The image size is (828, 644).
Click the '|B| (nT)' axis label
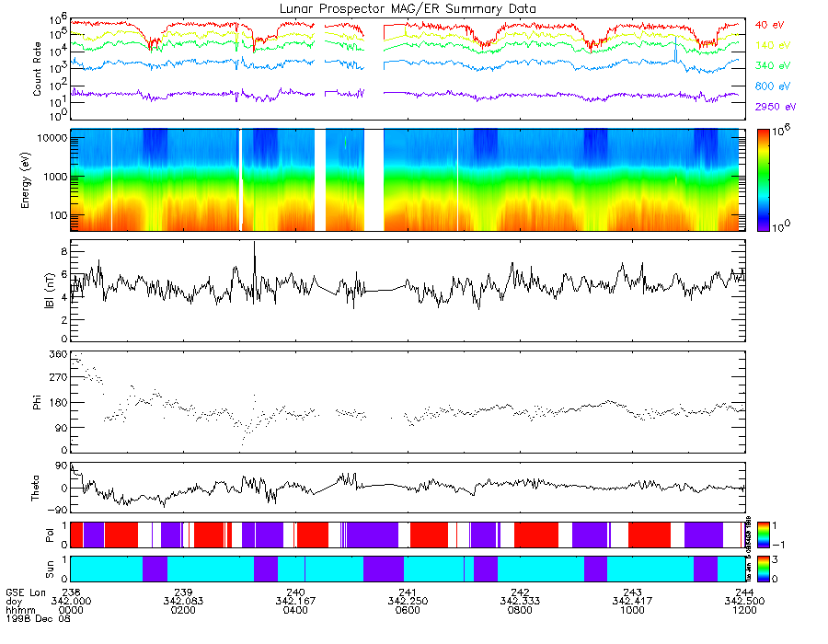click(49, 291)
